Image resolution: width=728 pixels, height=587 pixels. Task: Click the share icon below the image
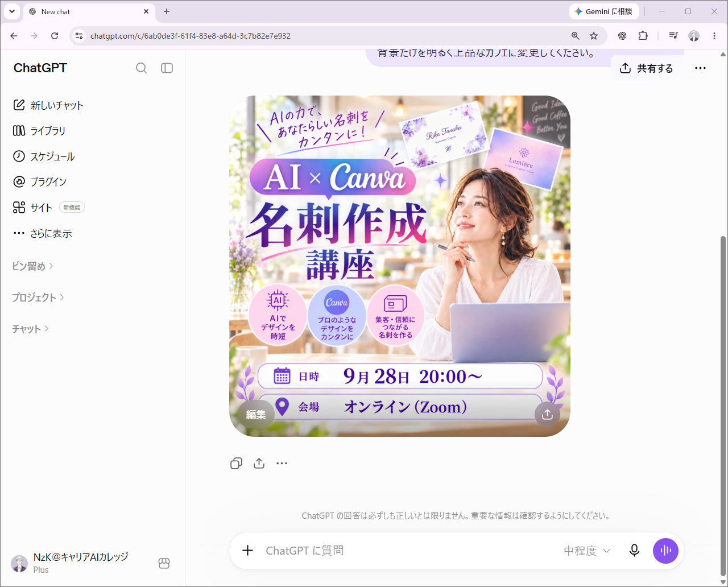tap(259, 464)
